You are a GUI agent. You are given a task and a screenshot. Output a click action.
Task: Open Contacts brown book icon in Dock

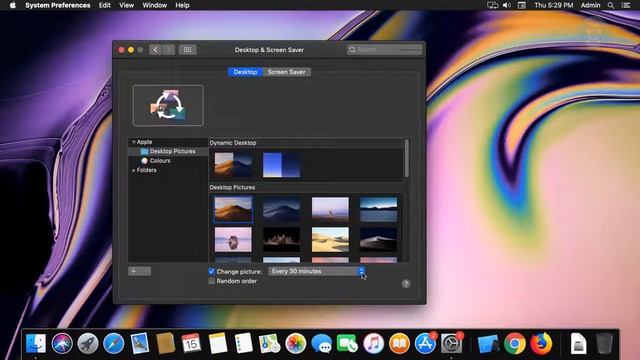[166, 343]
